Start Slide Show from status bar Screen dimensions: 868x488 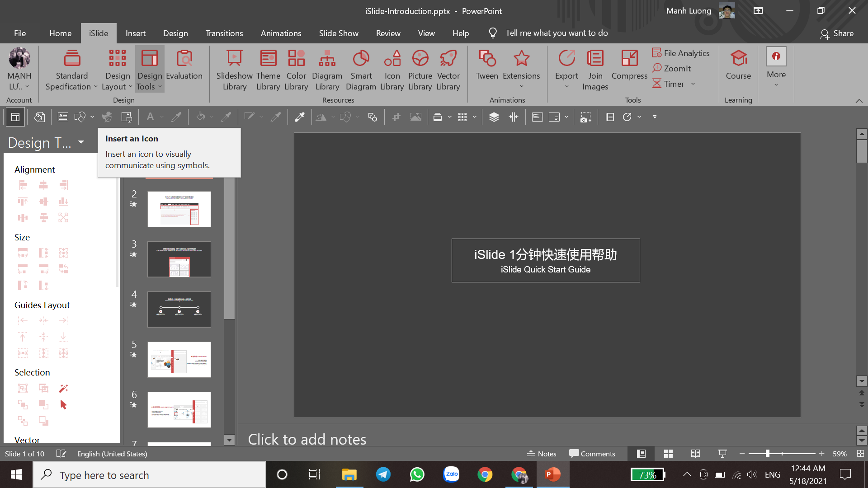click(x=722, y=454)
